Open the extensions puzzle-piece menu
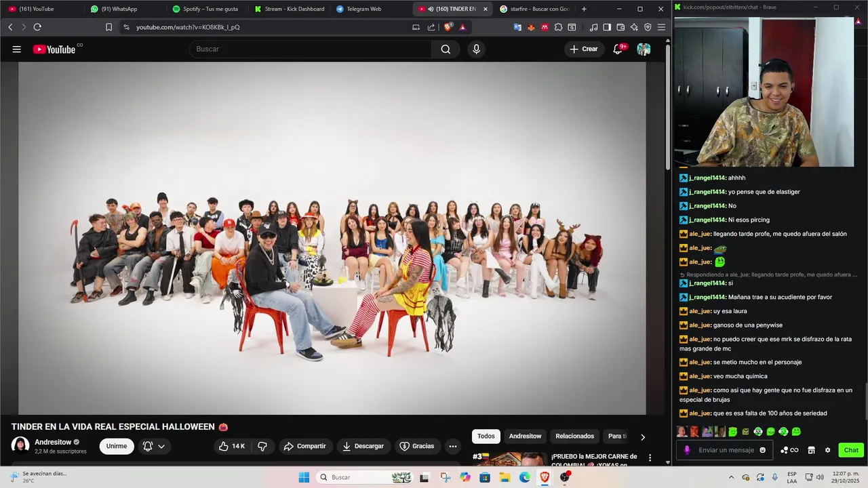The height and width of the screenshot is (488, 868). [558, 27]
